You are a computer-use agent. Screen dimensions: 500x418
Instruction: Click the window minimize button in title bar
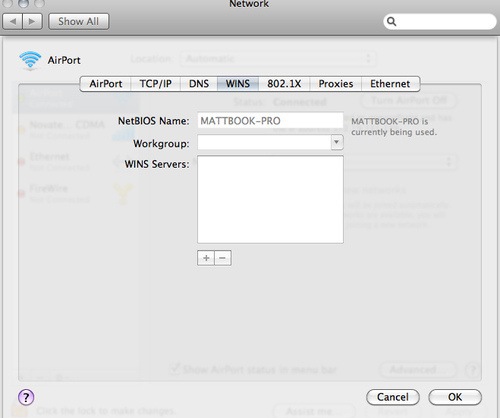pos(23,3)
